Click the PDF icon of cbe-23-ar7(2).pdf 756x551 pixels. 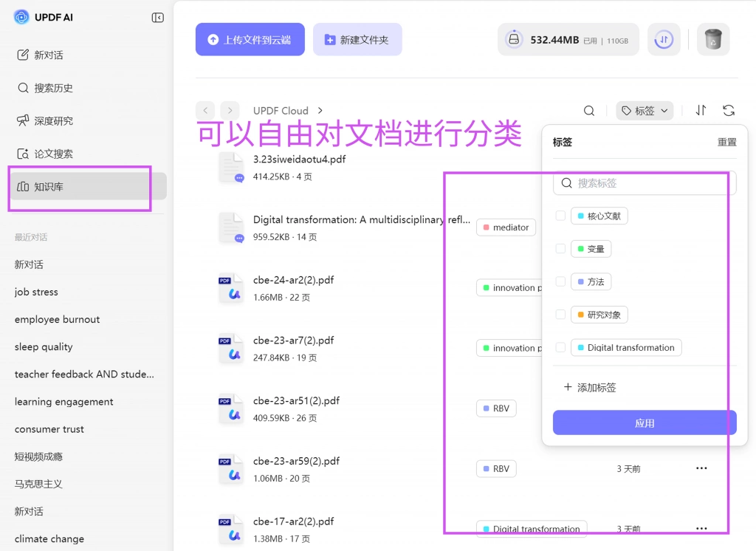[231, 349]
